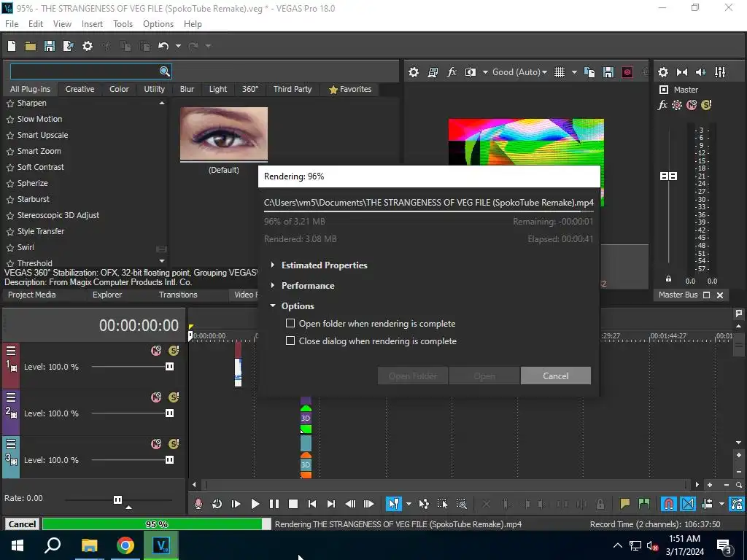Viewport: 747px width, 560px height.
Task: Click Cancel button in status bar
Action: (x=22, y=524)
